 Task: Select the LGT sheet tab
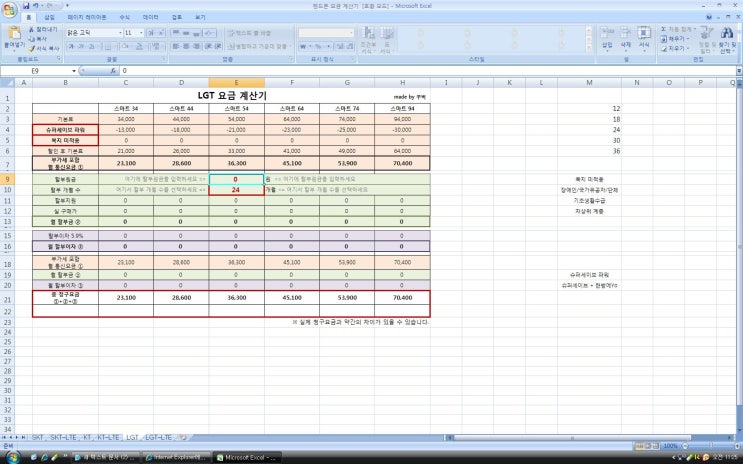(132, 437)
